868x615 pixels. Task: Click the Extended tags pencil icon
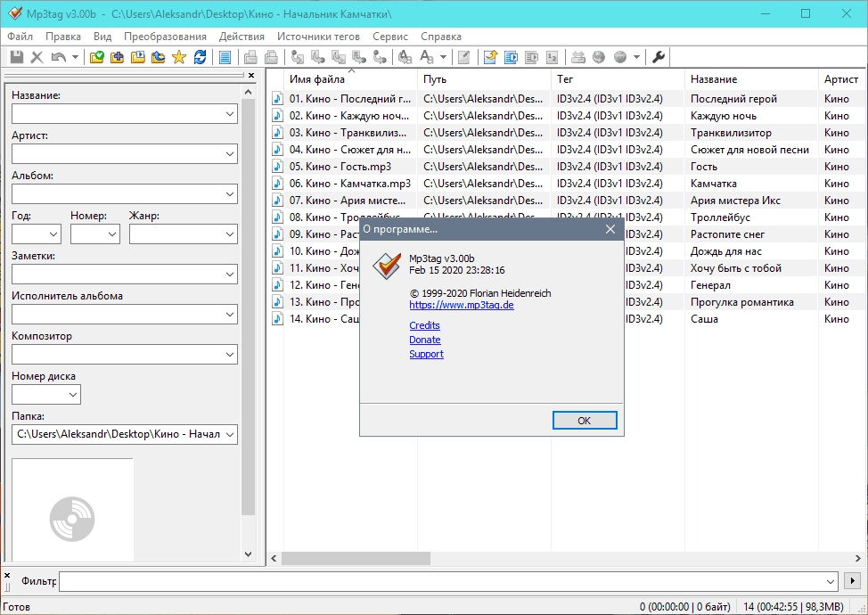(464, 57)
